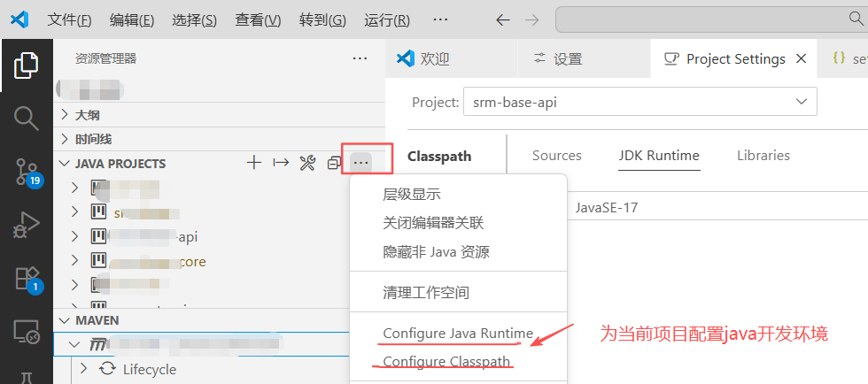Click the VS Code logo icon
868x384 pixels.
[19, 20]
